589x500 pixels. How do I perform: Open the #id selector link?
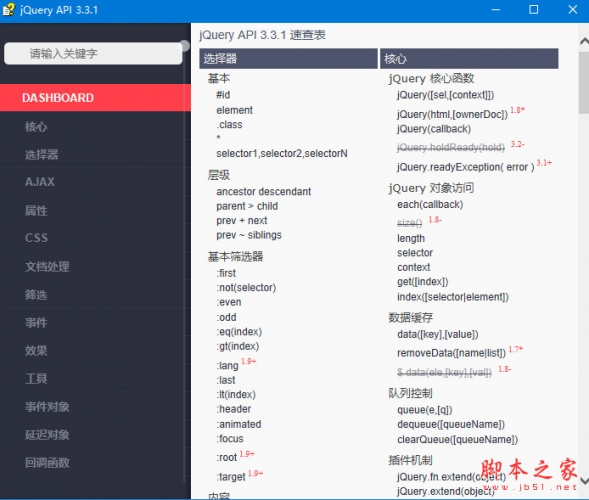(x=223, y=95)
